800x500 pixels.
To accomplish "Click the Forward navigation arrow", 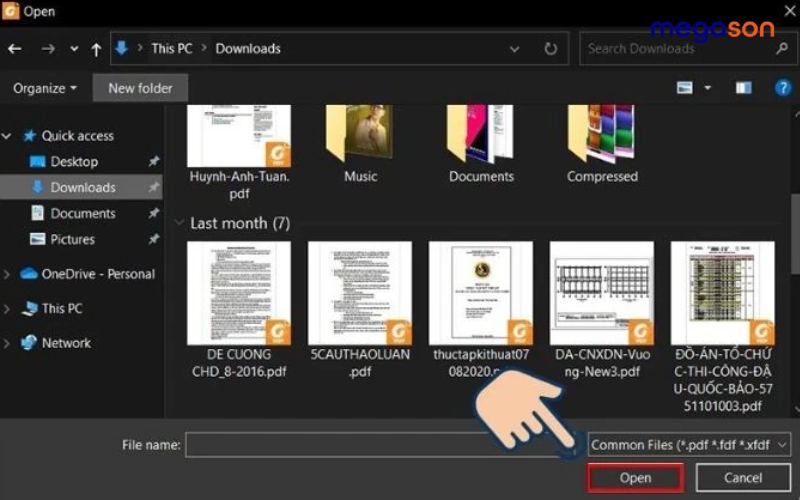I will 48,49.
